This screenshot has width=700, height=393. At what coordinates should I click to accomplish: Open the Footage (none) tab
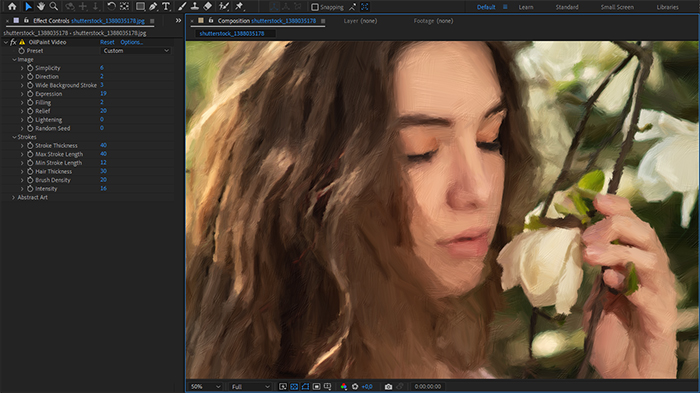click(433, 21)
